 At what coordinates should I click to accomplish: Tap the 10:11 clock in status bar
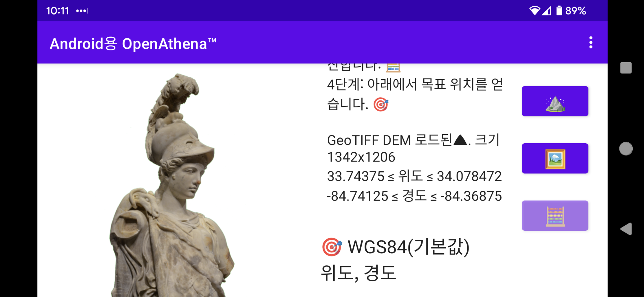point(58,11)
